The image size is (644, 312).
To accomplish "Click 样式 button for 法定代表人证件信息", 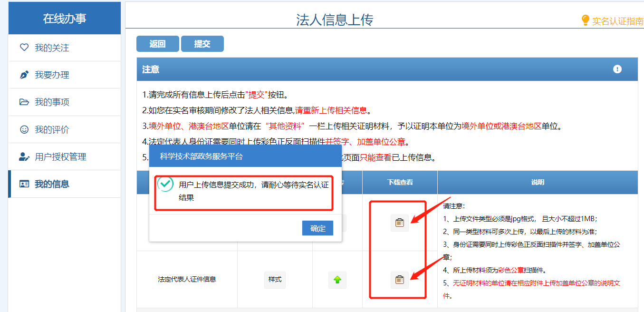I will coord(275,280).
